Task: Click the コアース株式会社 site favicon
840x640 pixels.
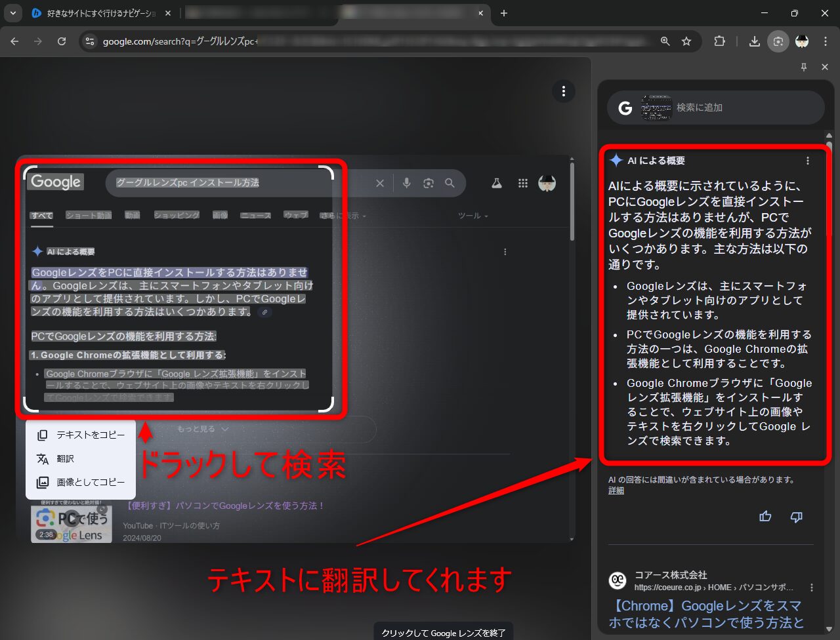Action: click(x=618, y=581)
